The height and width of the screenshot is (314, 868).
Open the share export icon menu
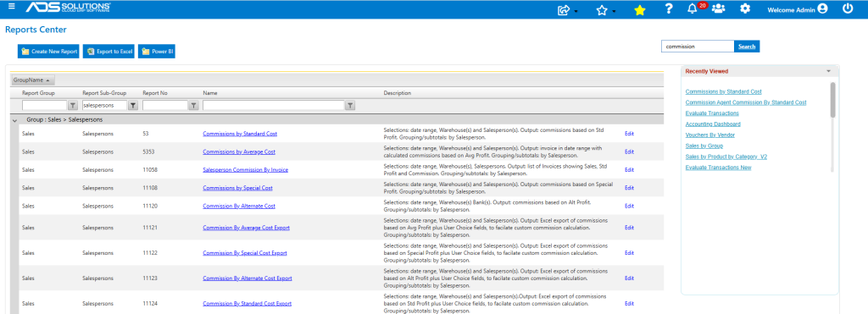(564, 9)
